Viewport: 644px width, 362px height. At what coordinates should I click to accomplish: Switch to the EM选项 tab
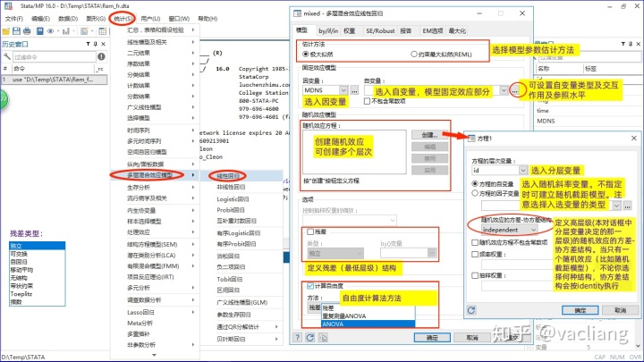coord(433,30)
